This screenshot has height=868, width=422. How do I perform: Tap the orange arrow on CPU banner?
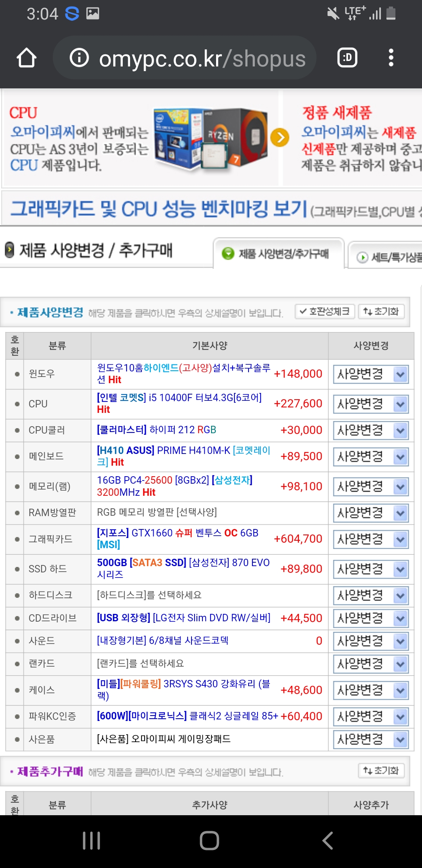[280, 138]
